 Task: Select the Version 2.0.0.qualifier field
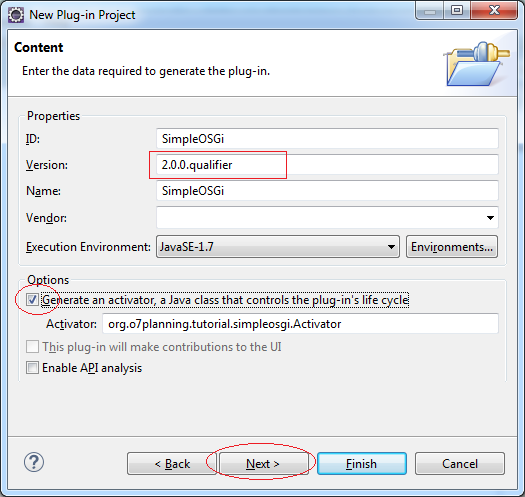pos(327,164)
